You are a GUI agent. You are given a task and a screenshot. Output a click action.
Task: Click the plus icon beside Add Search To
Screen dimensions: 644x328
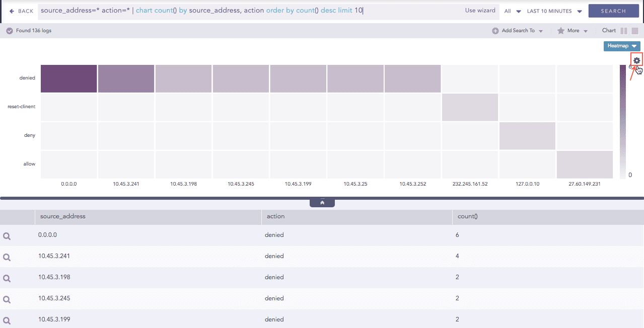tap(495, 31)
